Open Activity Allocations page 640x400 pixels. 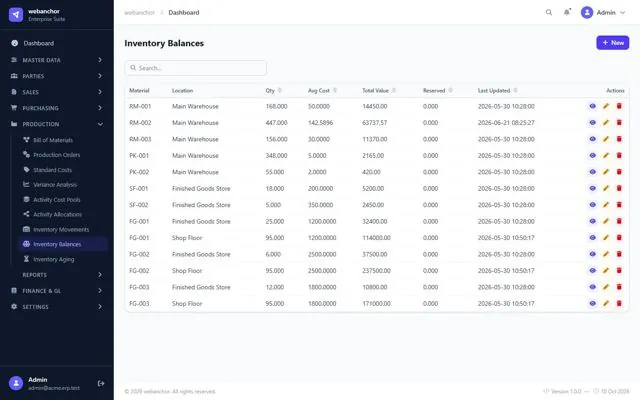(63, 214)
